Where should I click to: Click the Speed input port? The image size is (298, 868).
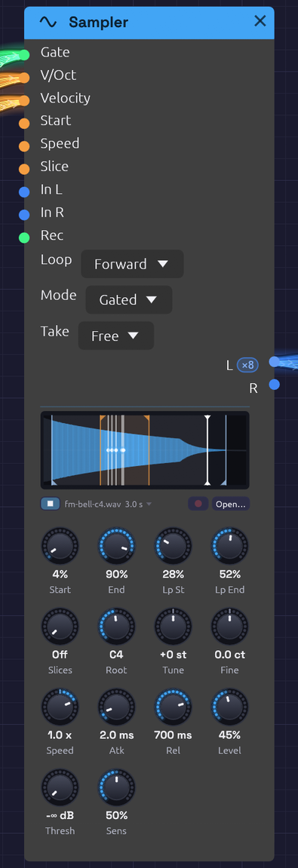coord(24,146)
